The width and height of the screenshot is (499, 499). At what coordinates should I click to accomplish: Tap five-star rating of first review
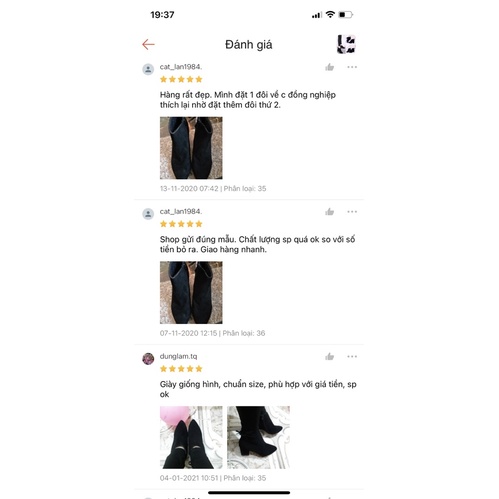click(x=181, y=79)
